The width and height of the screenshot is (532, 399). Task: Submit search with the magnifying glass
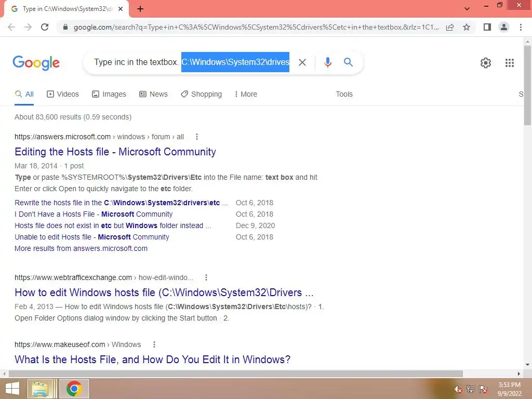pos(348,62)
